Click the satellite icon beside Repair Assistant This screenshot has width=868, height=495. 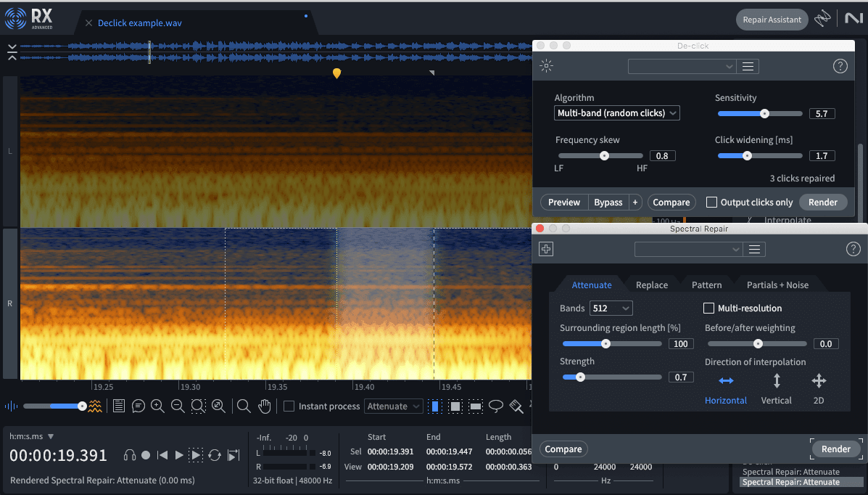pos(822,18)
